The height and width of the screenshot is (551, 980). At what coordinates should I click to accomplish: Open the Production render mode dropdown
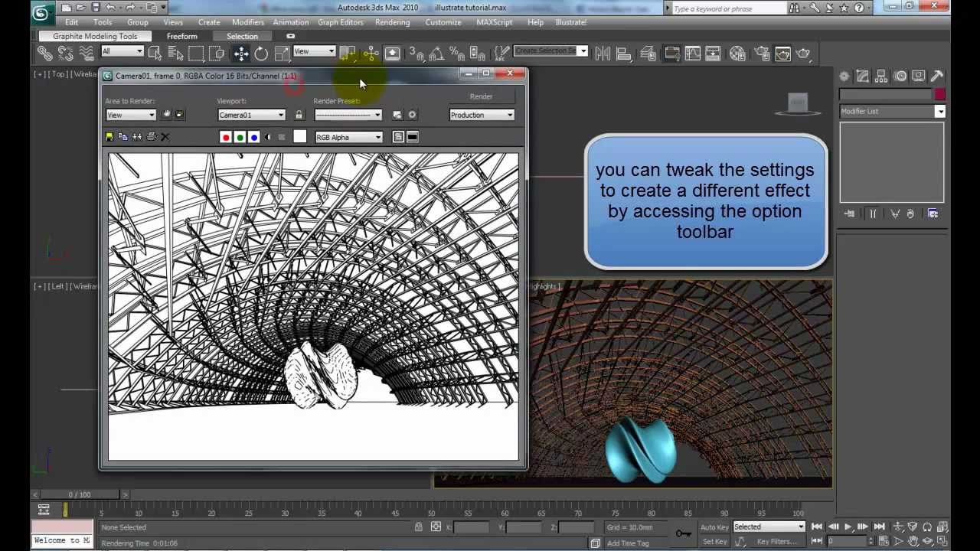(x=482, y=115)
